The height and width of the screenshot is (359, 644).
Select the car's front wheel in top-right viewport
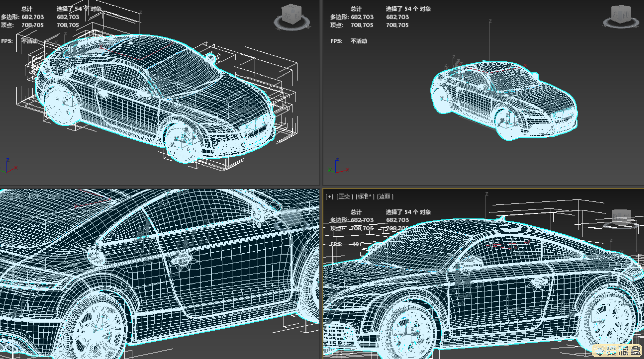click(x=508, y=123)
